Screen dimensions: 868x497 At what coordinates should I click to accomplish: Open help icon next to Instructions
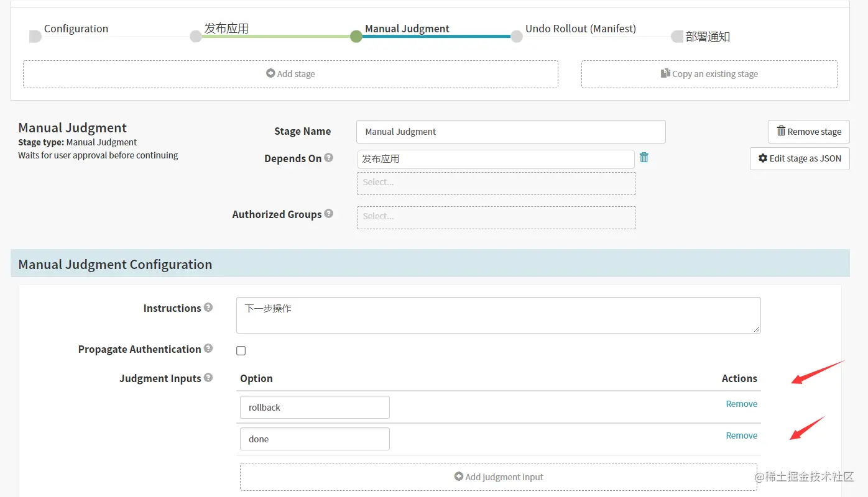click(x=208, y=308)
